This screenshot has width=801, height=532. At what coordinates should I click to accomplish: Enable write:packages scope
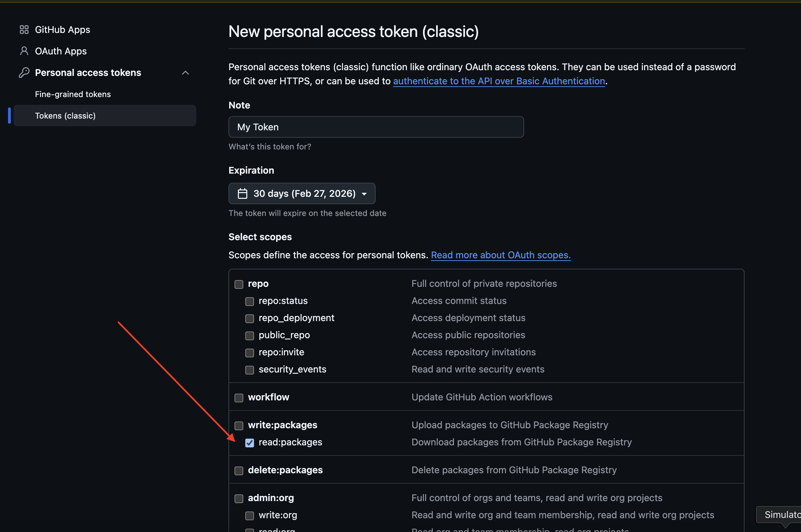click(x=239, y=426)
